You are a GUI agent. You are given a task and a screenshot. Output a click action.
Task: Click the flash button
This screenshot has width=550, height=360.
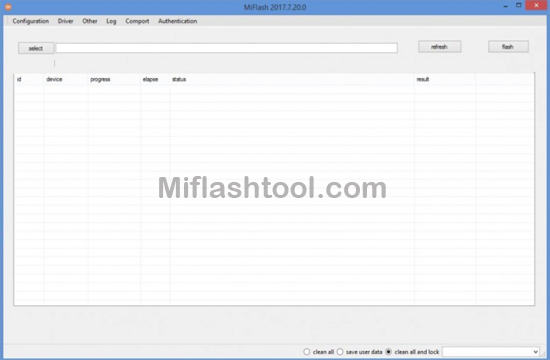[x=508, y=47]
